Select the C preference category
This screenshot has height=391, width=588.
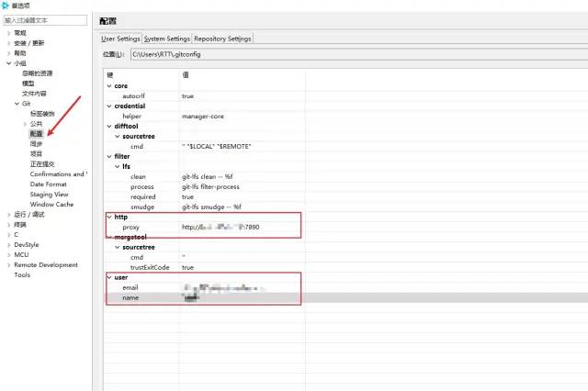(17, 235)
